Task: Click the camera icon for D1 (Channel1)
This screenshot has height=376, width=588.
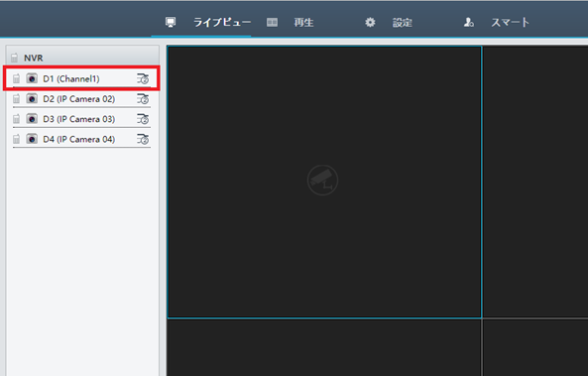Action: tap(32, 78)
